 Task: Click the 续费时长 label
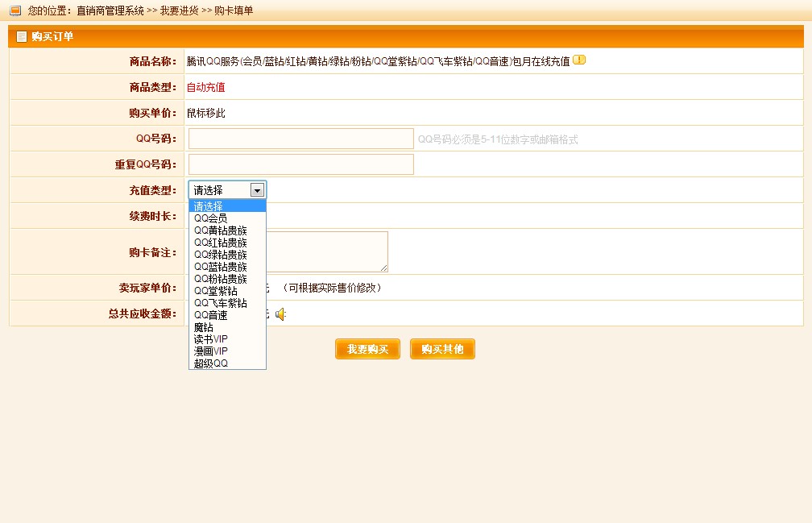153,216
